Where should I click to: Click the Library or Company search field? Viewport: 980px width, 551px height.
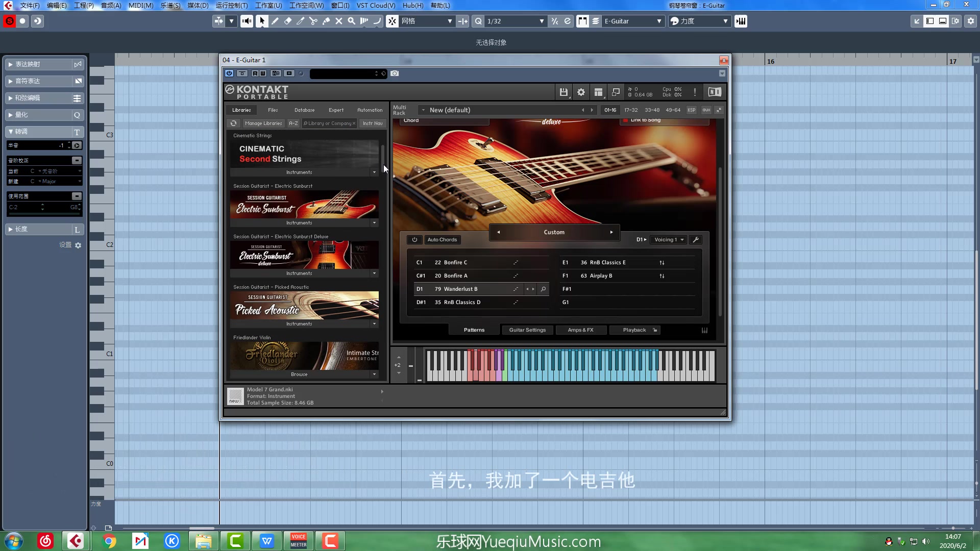coord(329,123)
